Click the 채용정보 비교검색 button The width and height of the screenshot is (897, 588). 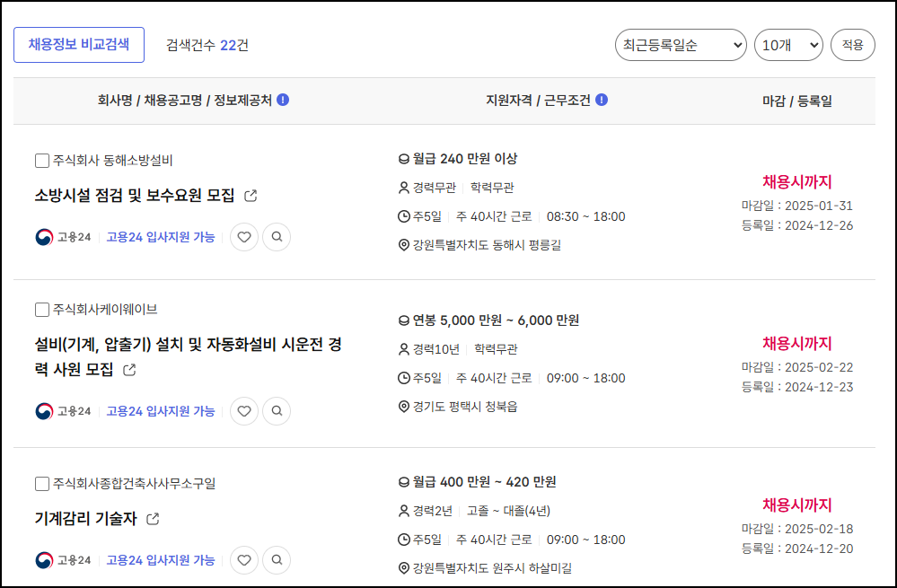(78, 45)
